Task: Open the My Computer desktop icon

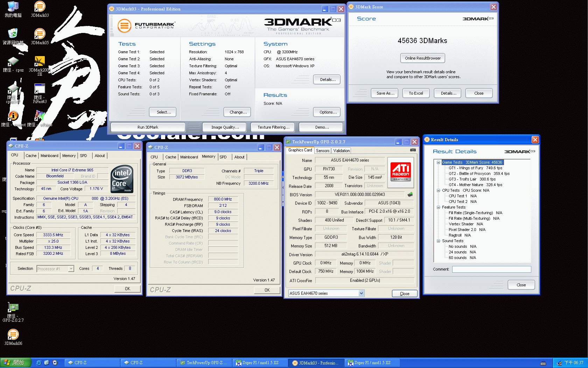Action: 13,9
